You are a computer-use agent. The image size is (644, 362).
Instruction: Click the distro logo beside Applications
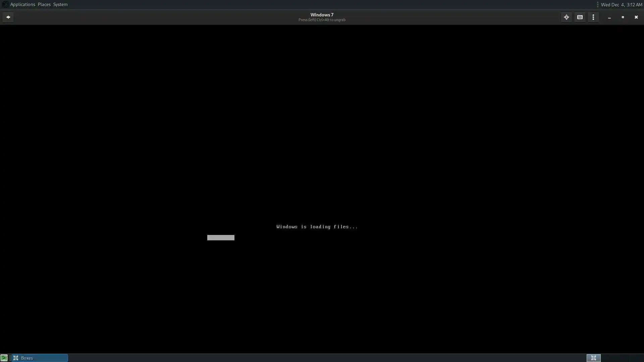[x=5, y=4]
